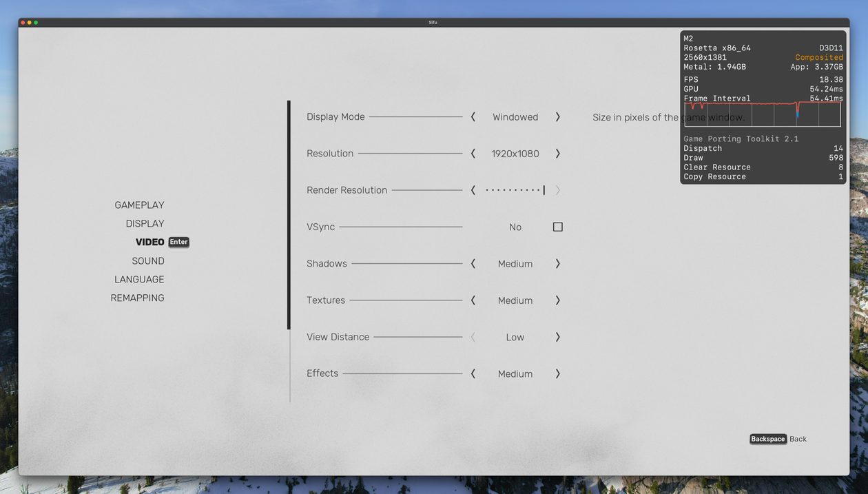
Task: Lower Shadows quality with left arrow
Action: point(473,264)
